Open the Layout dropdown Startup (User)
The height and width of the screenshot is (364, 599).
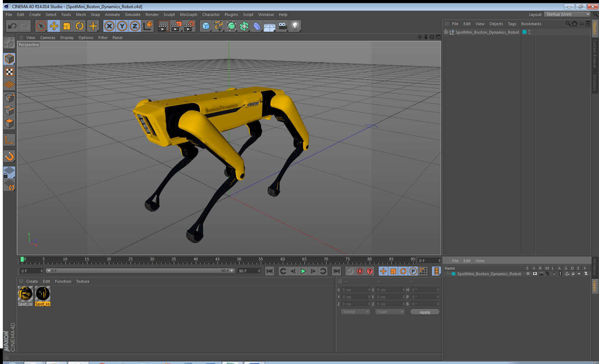tap(567, 14)
